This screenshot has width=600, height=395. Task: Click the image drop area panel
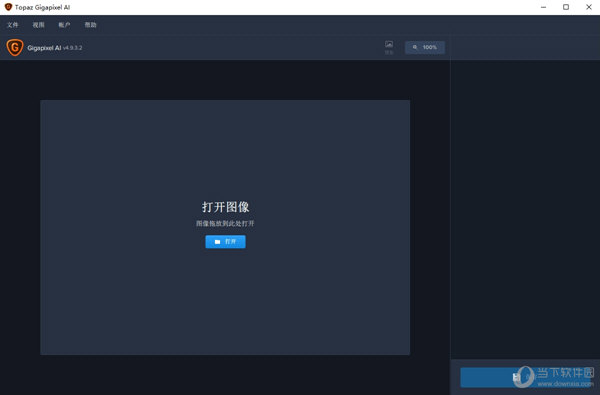(225, 227)
